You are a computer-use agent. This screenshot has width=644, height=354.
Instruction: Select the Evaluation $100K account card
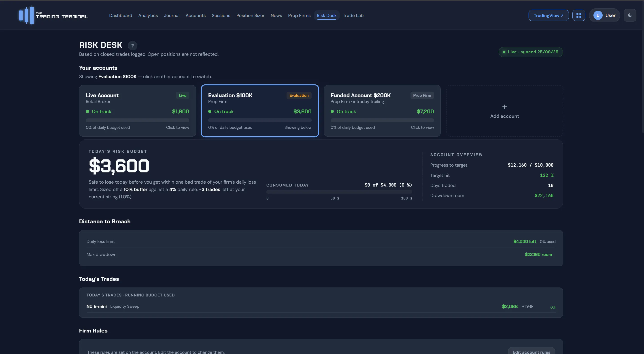[259, 111]
